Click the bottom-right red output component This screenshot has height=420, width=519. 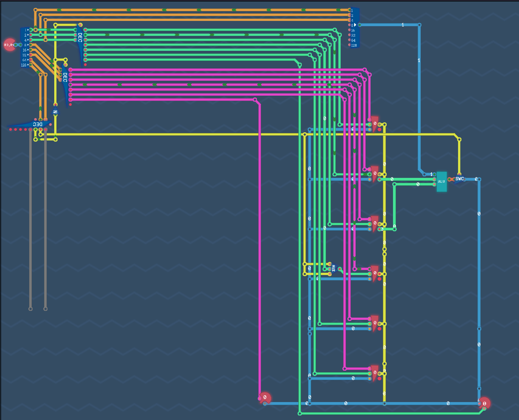tap(484, 403)
